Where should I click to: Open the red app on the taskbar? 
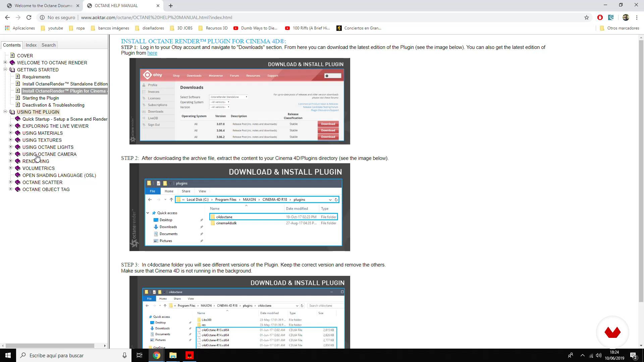click(190, 355)
